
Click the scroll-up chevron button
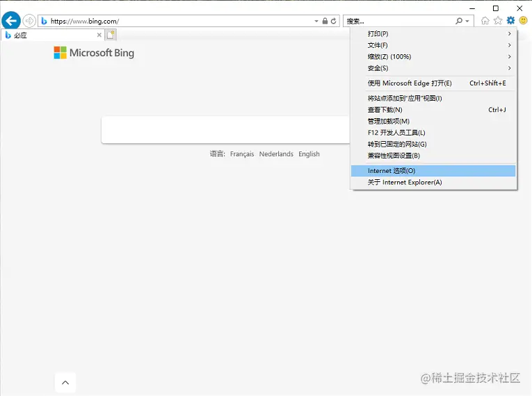point(65,382)
